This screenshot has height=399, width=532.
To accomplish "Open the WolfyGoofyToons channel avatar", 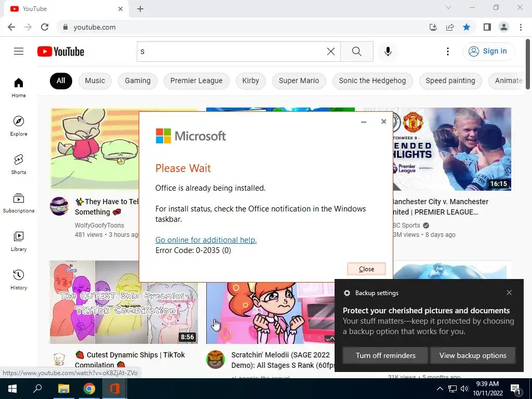I will coord(59,206).
